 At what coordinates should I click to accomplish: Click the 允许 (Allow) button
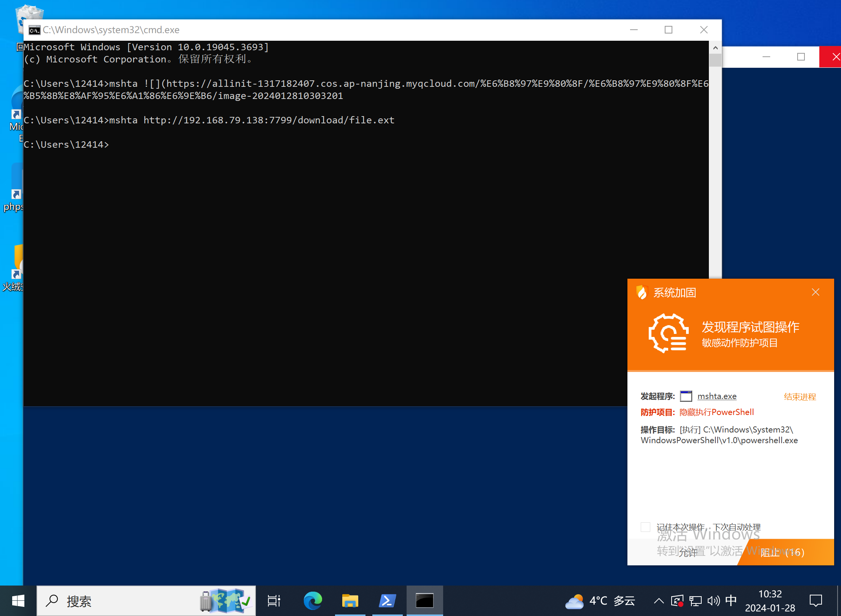687,552
